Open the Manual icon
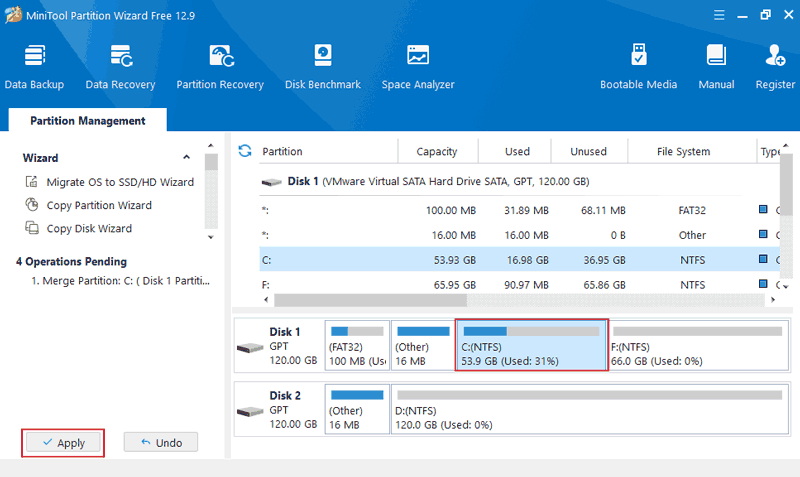 click(716, 66)
